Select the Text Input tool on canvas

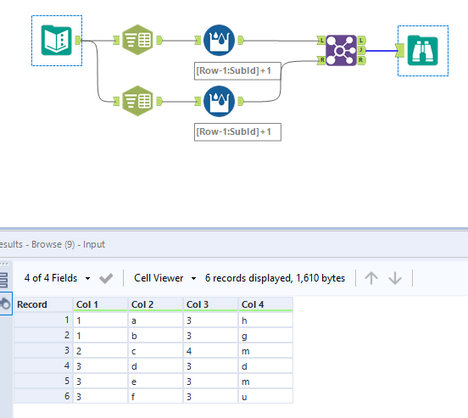(x=56, y=40)
